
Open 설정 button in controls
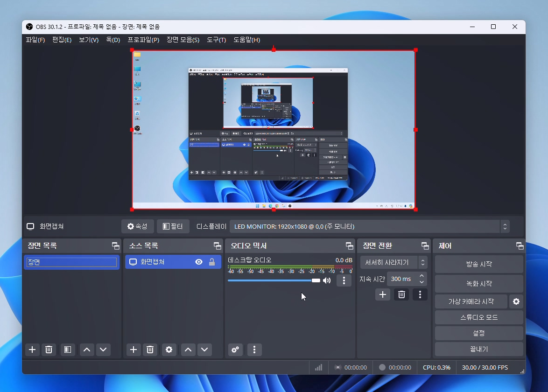[479, 333]
